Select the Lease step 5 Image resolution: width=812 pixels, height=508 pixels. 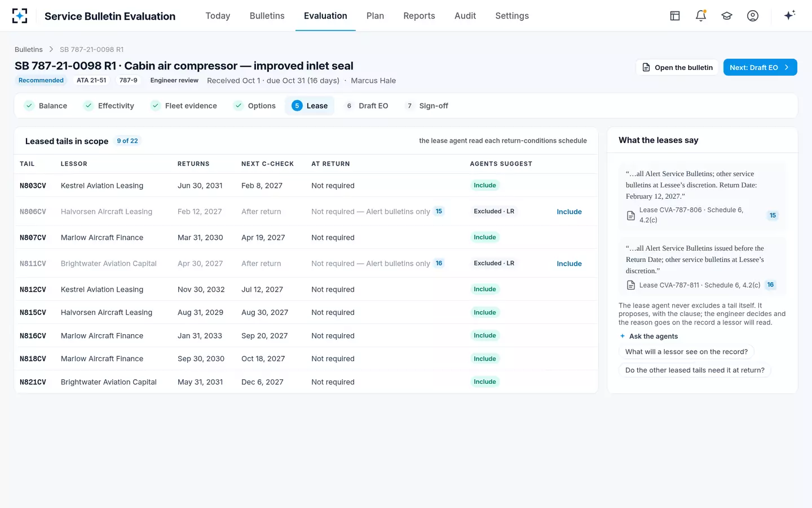pos(310,106)
